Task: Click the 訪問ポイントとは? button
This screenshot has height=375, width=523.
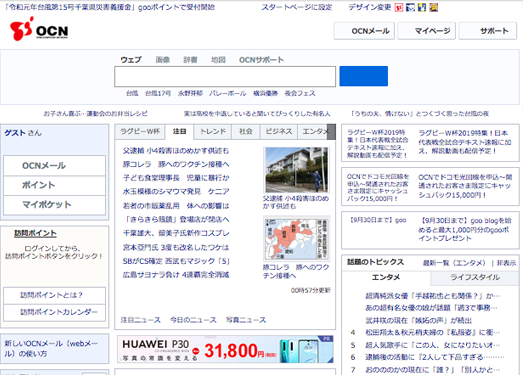Action: coord(54,295)
